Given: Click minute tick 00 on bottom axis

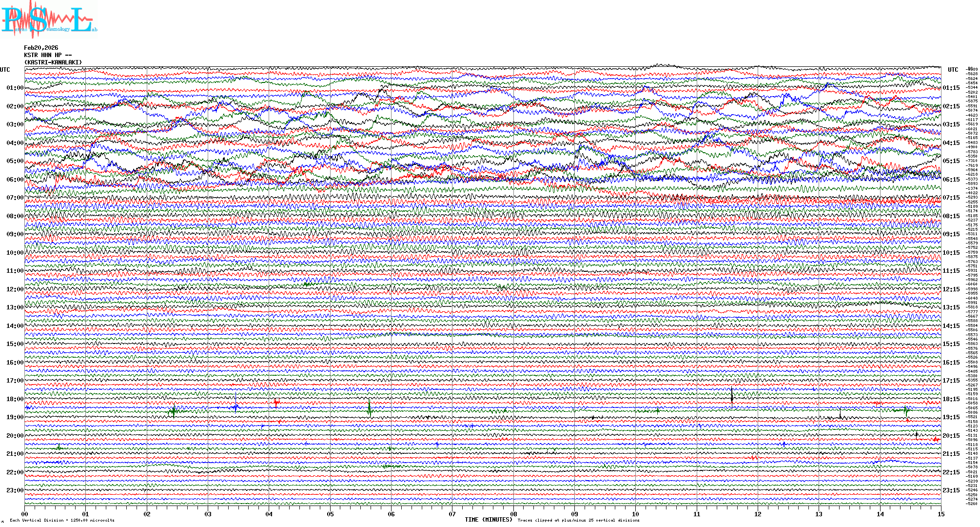Looking at the screenshot, I should click(25, 514).
